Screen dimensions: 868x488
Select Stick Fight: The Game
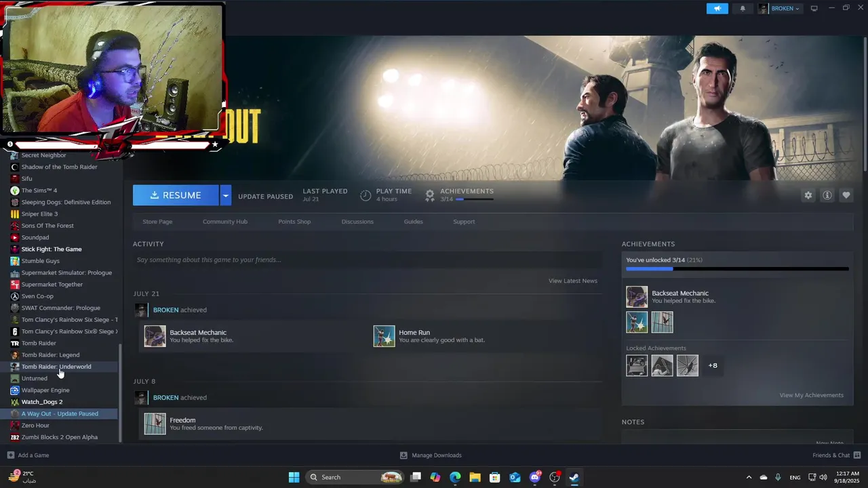(52, 249)
